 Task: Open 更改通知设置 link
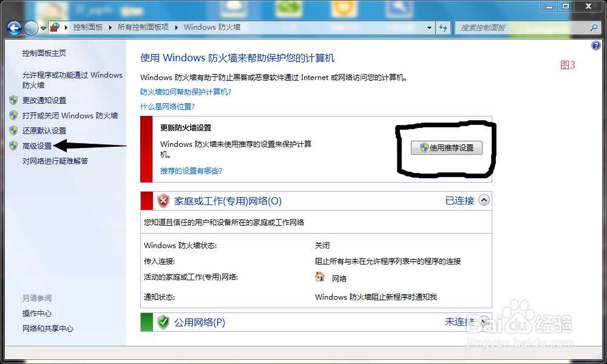click(44, 100)
